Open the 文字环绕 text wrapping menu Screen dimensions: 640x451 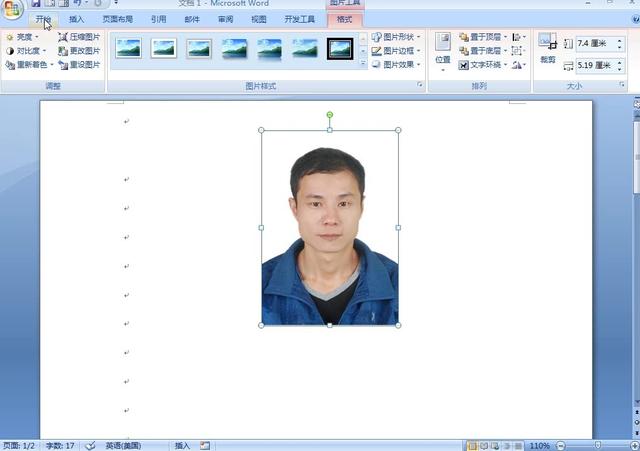(x=483, y=65)
